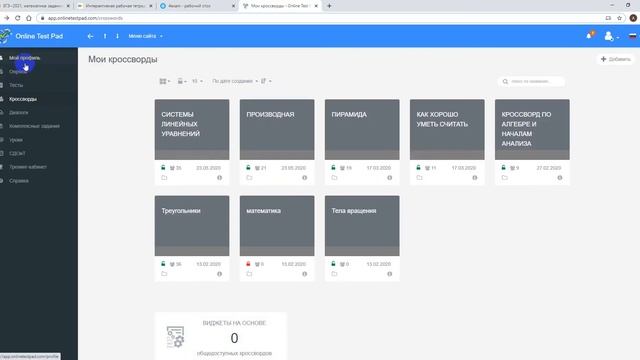Click the down arrow in blue header

[x=117, y=36]
